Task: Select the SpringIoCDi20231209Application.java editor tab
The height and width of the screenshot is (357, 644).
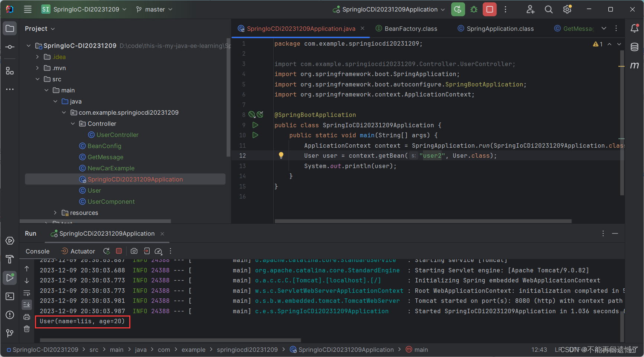Action: click(301, 29)
